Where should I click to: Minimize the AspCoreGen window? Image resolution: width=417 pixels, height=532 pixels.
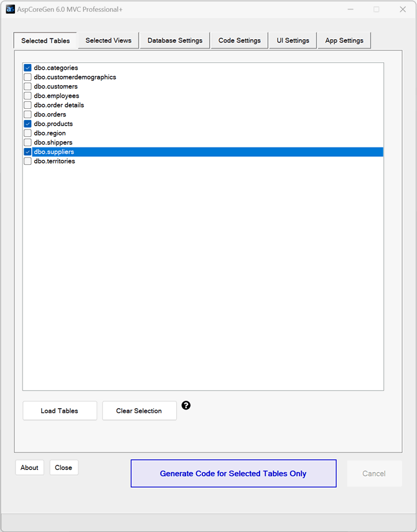(350, 9)
